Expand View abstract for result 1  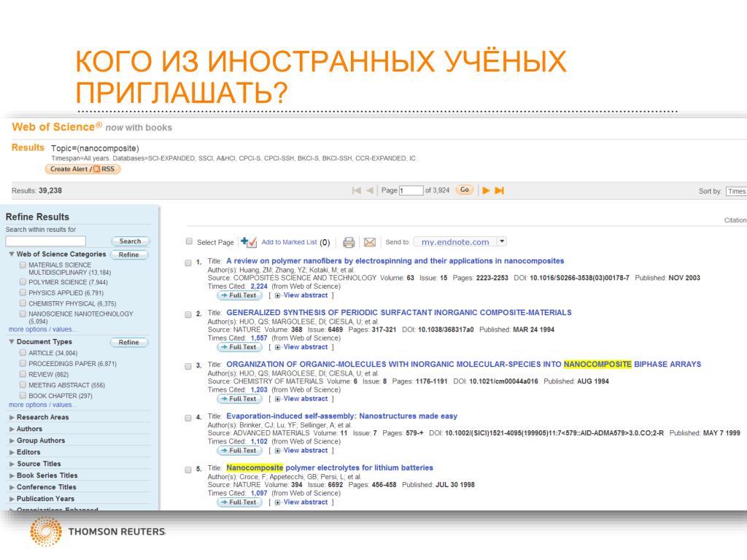click(x=301, y=295)
